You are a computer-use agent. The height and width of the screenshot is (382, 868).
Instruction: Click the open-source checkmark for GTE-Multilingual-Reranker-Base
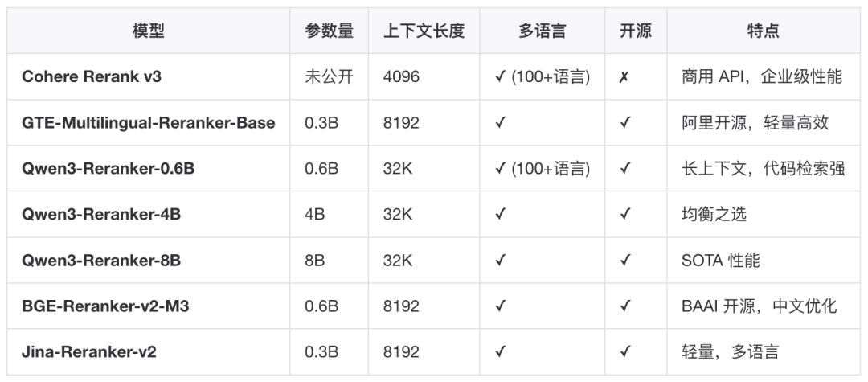tap(625, 122)
